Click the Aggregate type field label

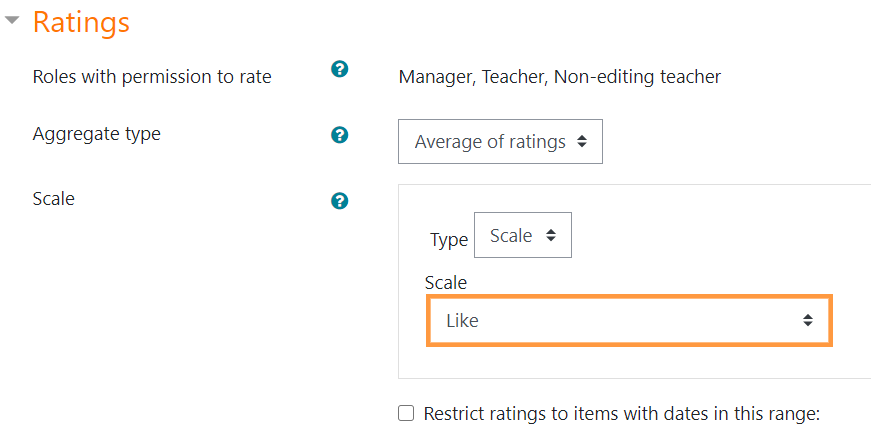tap(97, 134)
